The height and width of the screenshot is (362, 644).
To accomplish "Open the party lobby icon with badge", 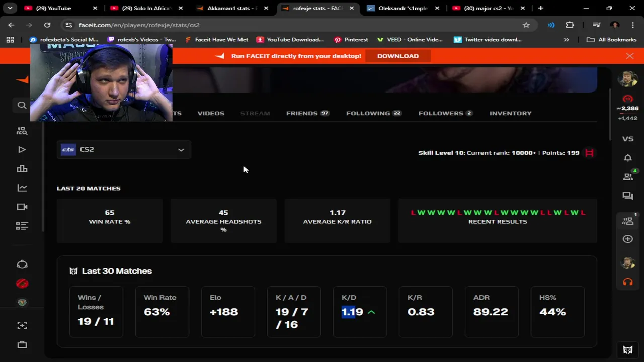I will coord(628,220).
